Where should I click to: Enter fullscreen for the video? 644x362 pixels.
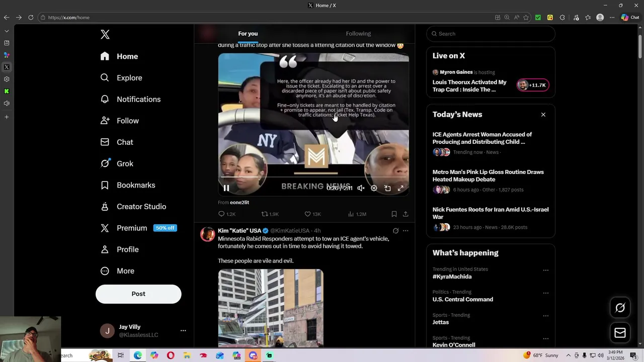400,188
